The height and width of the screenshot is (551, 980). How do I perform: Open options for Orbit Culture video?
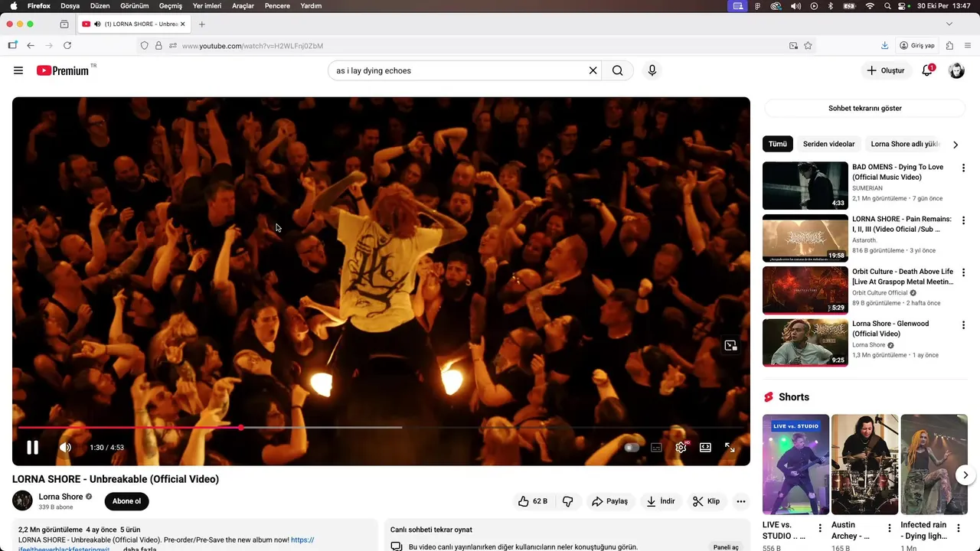[x=963, y=272]
